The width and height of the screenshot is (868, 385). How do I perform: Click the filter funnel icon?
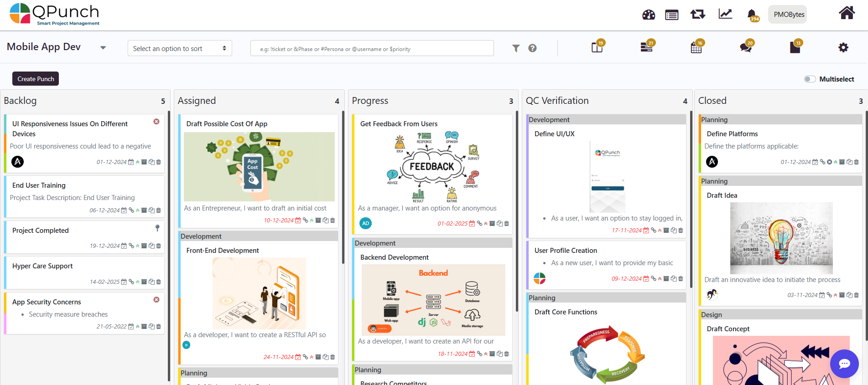(x=516, y=48)
